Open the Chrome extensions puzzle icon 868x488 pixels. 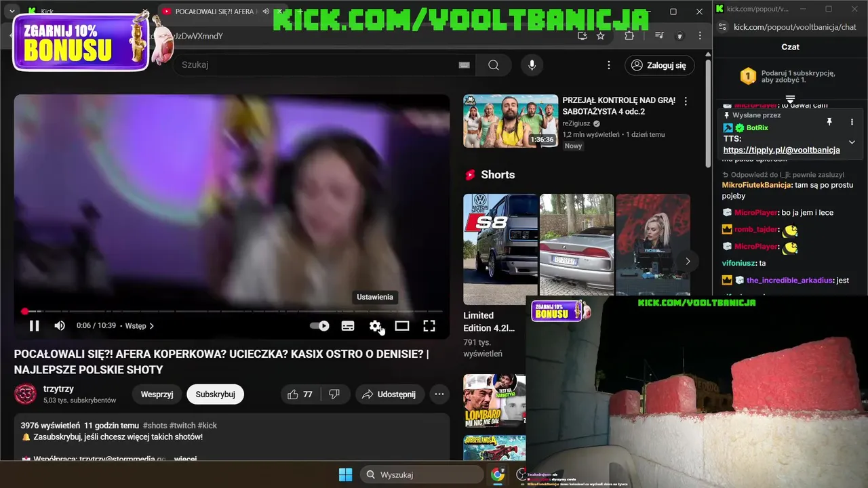point(629,36)
